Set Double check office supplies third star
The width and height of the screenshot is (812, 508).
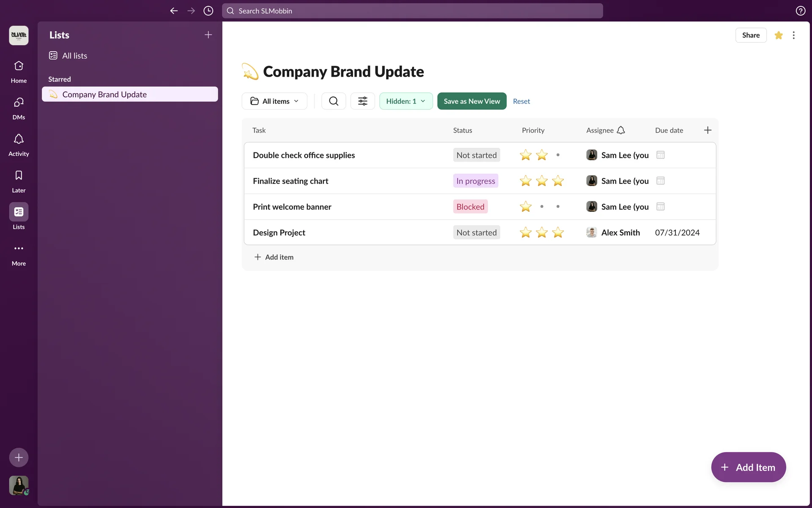coord(558,155)
